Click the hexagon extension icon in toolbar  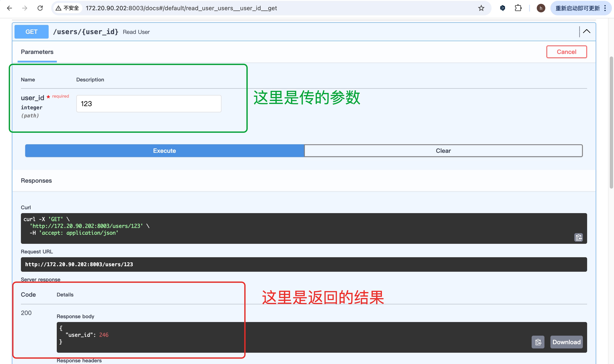(502, 8)
